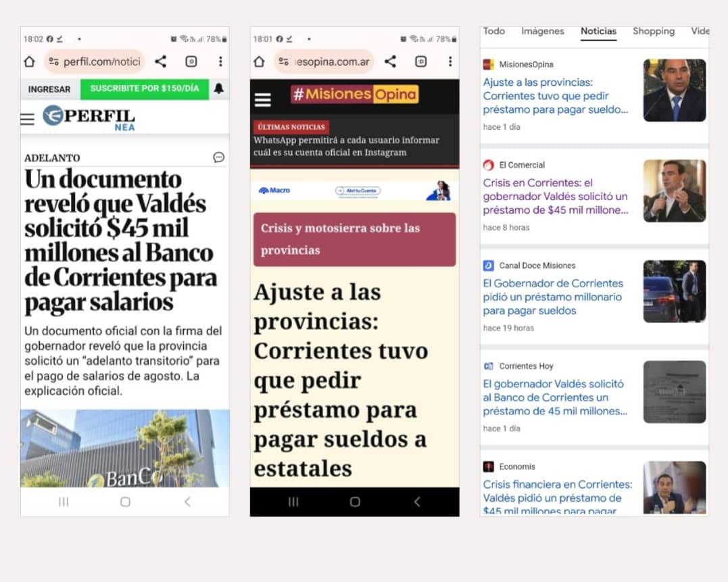
Task: Tap the recent apps button on the Perfil phone
Action: coord(64,502)
